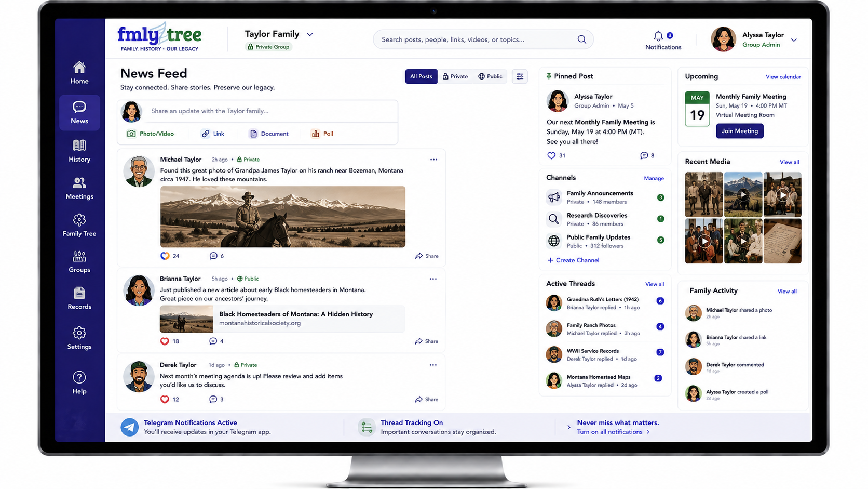Viewport: 868px width, 489px height.
Task: Open more options on Brianna Taylor's post
Action: coord(433,279)
